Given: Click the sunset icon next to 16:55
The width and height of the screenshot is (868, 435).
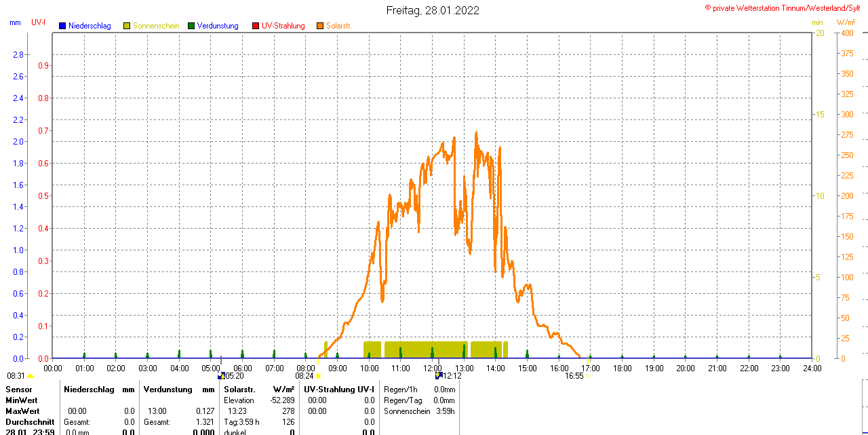Looking at the screenshot, I should click(x=587, y=376).
